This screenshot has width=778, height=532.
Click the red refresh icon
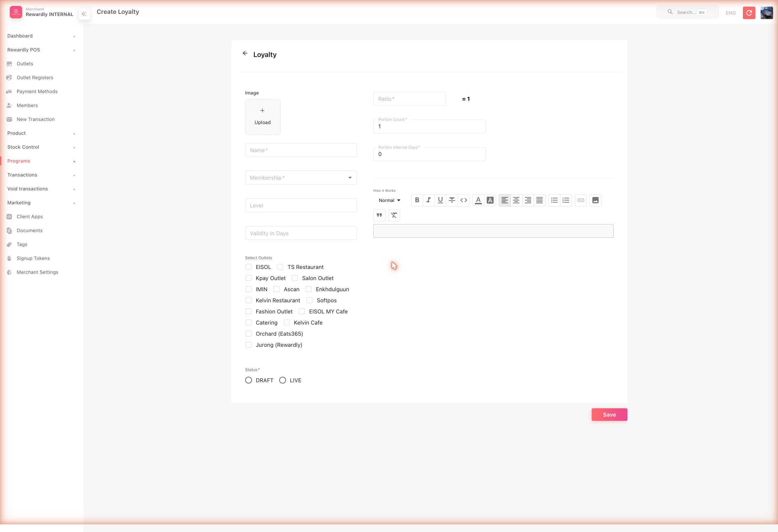[x=749, y=13]
